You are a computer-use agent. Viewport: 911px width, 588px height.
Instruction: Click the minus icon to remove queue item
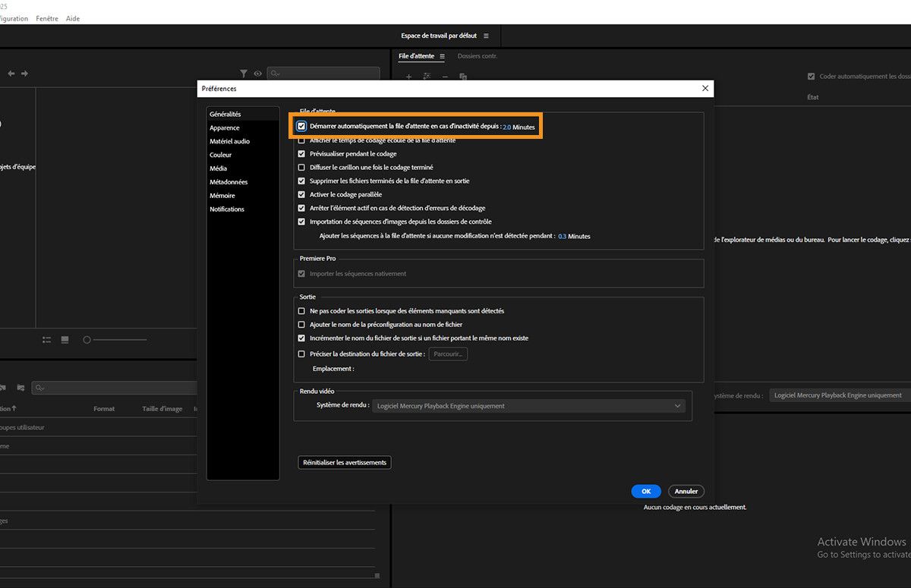445,77
